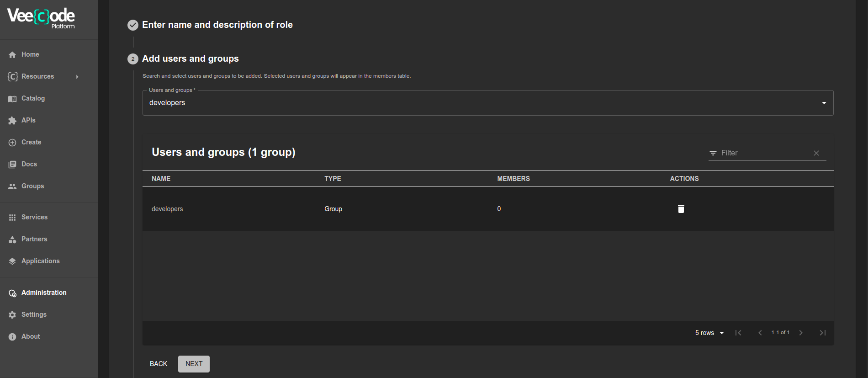
Task: Delete the developers group row
Action: (681, 209)
